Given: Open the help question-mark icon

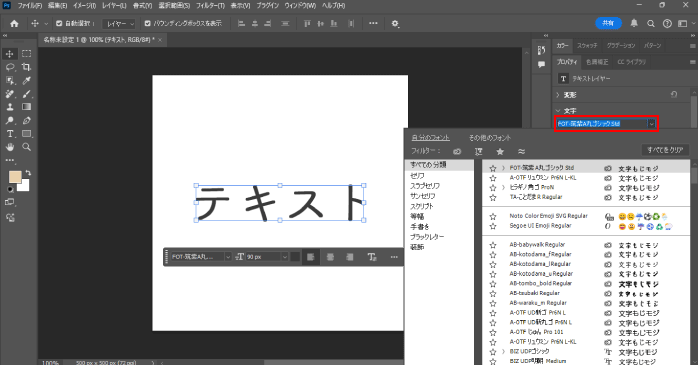Looking at the screenshot, I should (x=667, y=24).
